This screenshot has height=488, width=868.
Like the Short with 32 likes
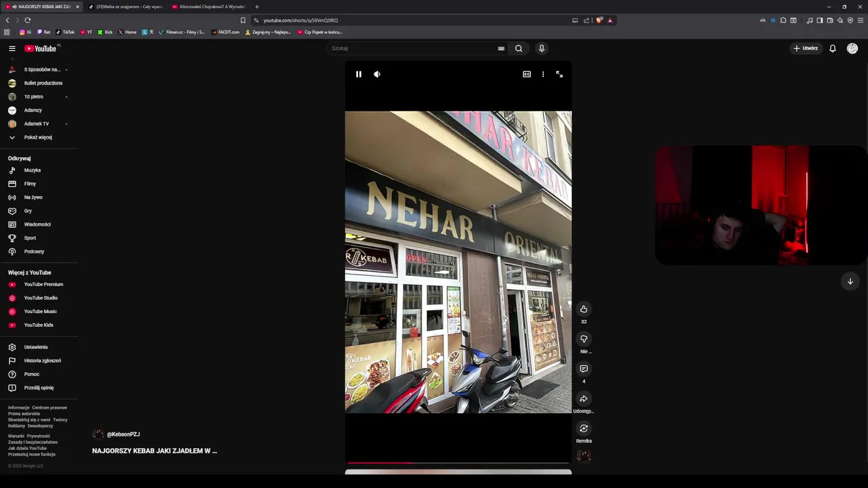point(584,309)
